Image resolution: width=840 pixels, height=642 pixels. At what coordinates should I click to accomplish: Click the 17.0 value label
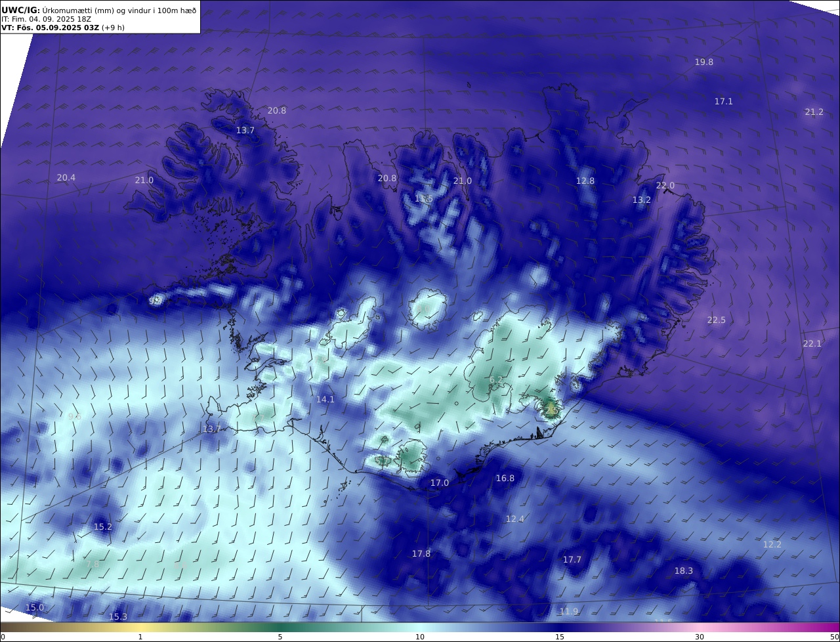tap(440, 482)
